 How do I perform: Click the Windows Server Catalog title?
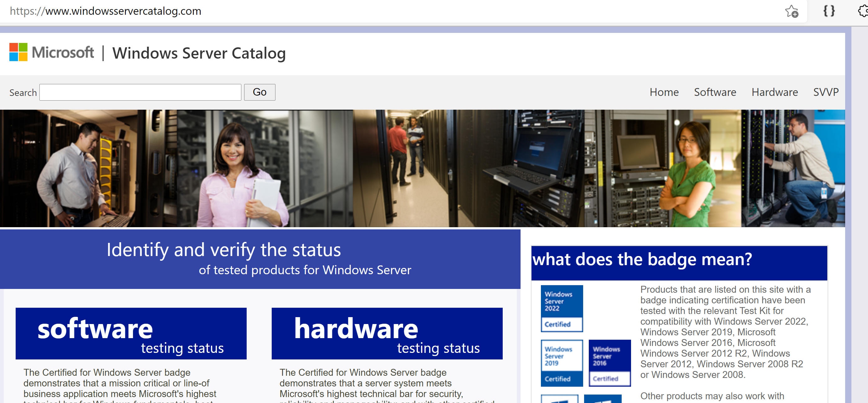click(199, 53)
